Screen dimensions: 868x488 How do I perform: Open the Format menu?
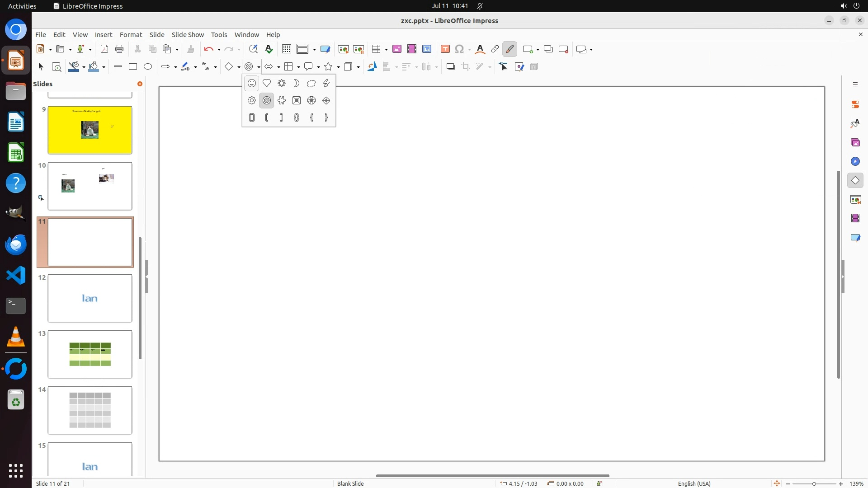(131, 34)
